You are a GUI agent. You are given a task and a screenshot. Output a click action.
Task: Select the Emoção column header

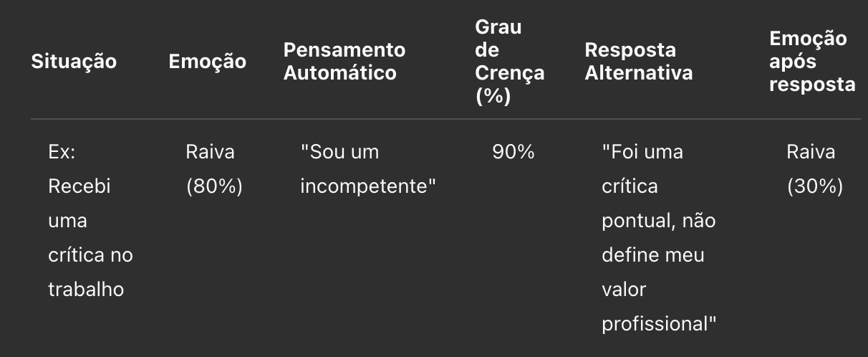click(207, 62)
